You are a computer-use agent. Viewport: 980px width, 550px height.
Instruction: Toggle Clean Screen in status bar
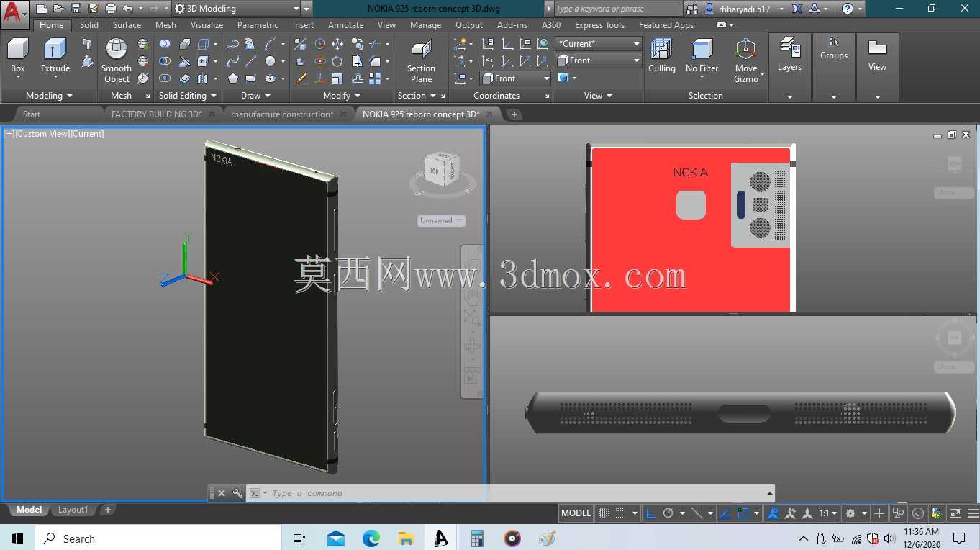956,513
